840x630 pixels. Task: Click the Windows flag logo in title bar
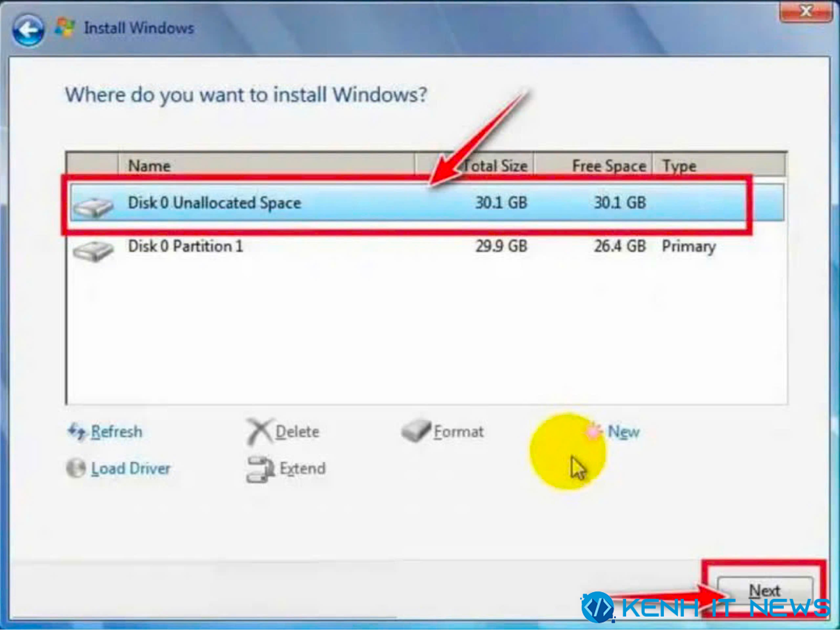point(65,28)
